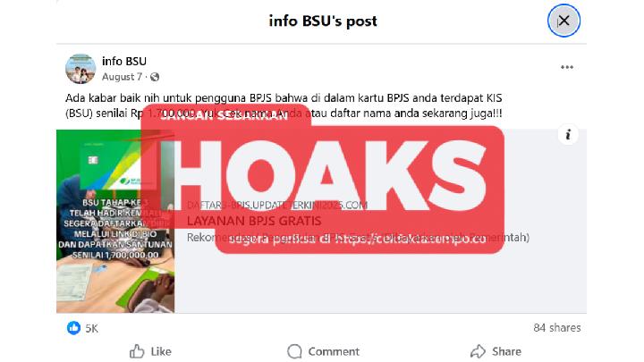This screenshot has height=362, width=644.
Task: Open the info BSU page name link
Action: pos(124,61)
